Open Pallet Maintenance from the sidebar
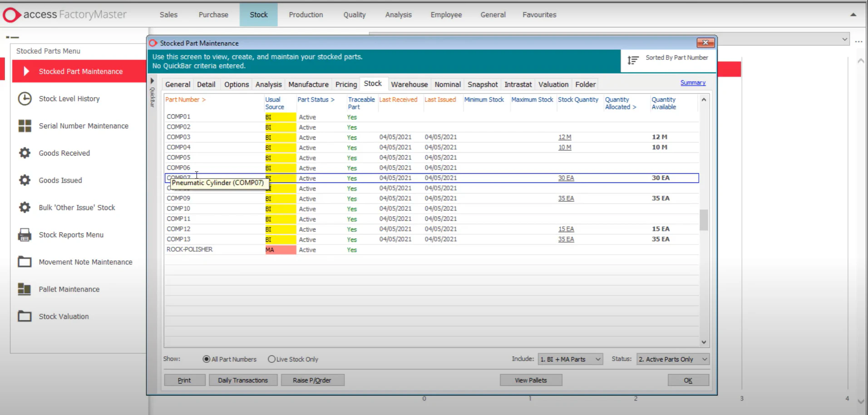The image size is (868, 415). coord(69,289)
